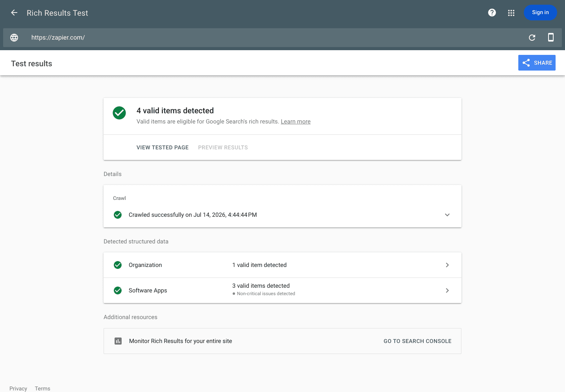Expand the Crawl details chevron
The image size is (565, 392).
pyautogui.click(x=447, y=215)
